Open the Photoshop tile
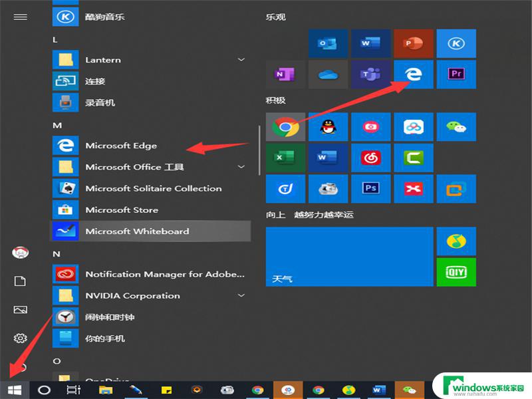This screenshot has height=399, width=532. click(370, 189)
